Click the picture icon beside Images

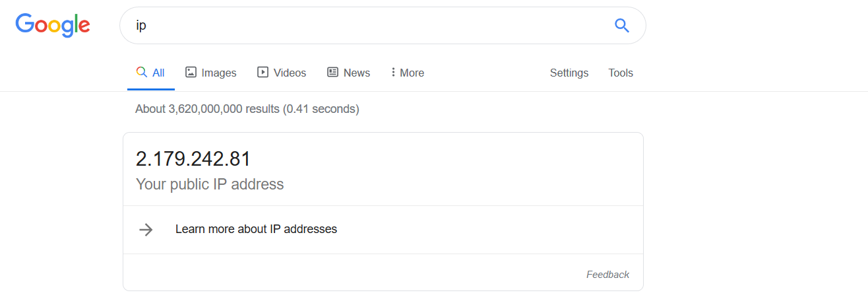pyautogui.click(x=191, y=72)
